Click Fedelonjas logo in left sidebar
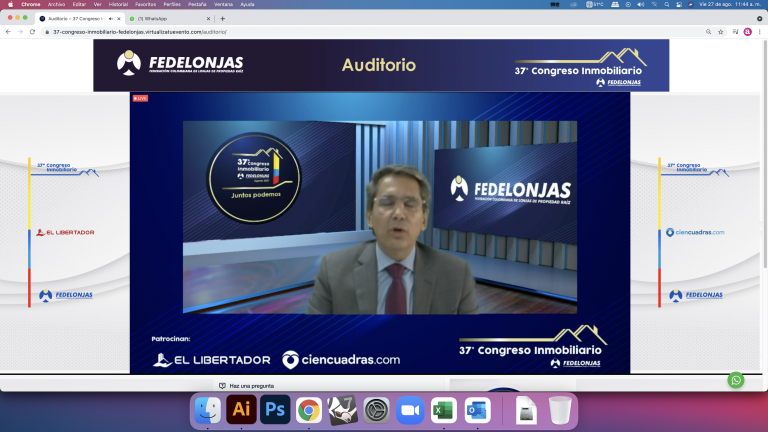 click(66, 295)
